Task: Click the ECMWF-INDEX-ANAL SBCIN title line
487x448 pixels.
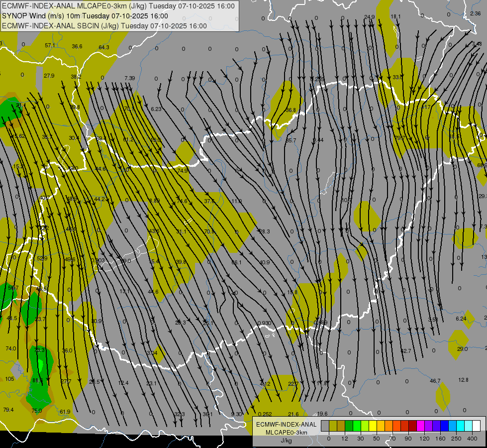Action: 104,25
